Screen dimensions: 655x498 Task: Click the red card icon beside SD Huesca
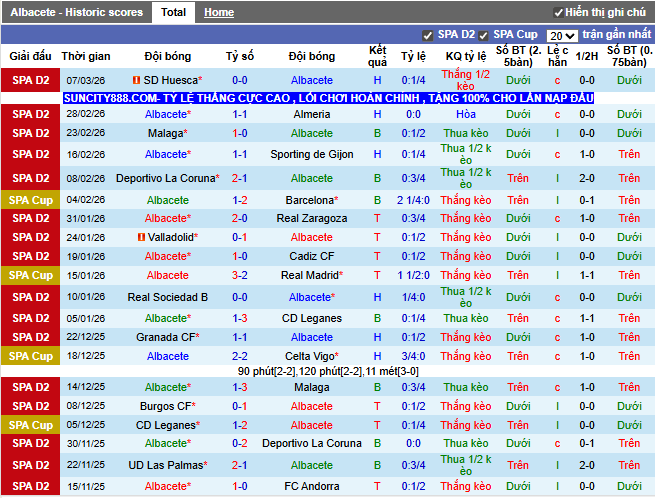(x=136, y=80)
